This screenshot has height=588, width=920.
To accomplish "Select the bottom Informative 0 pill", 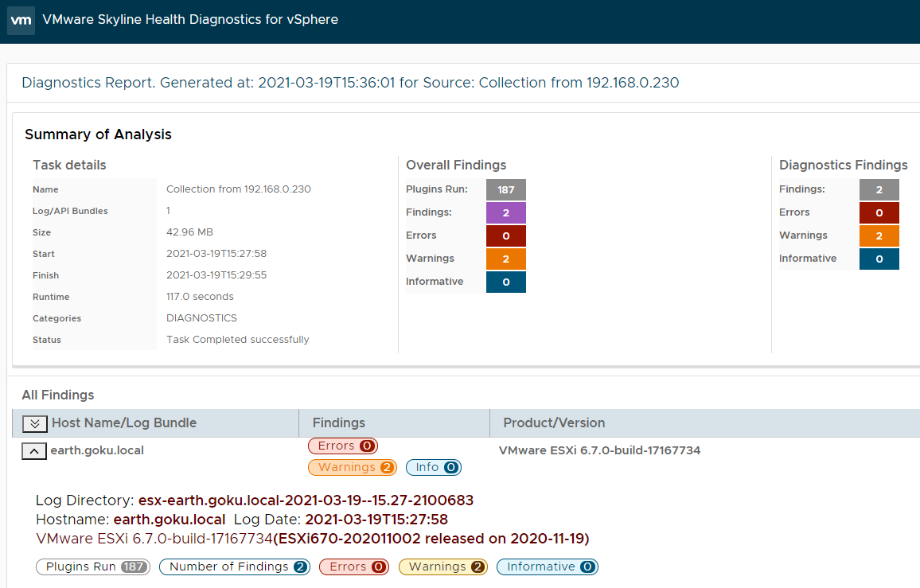I will pyautogui.click(x=548, y=567).
